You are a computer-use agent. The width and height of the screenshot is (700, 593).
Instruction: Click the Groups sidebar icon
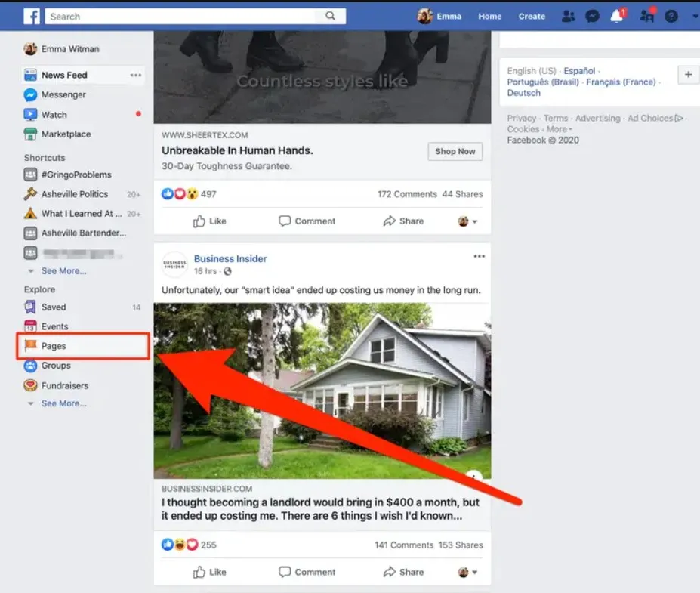30,366
